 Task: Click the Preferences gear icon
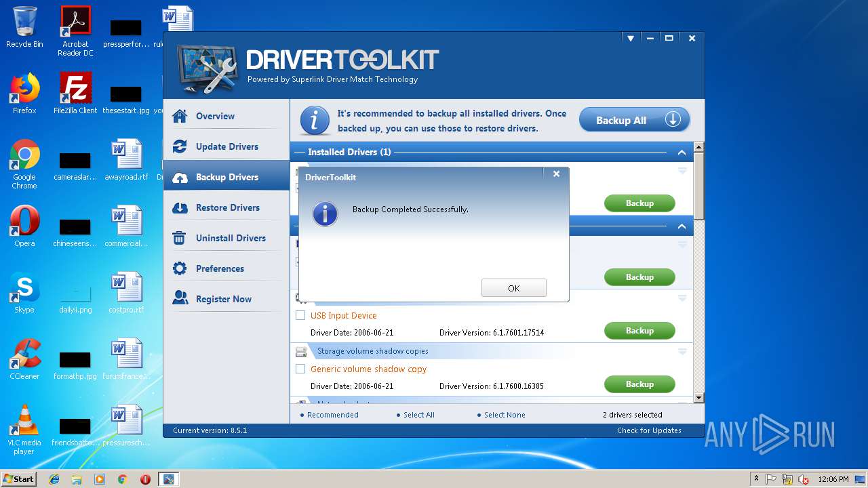(x=180, y=268)
